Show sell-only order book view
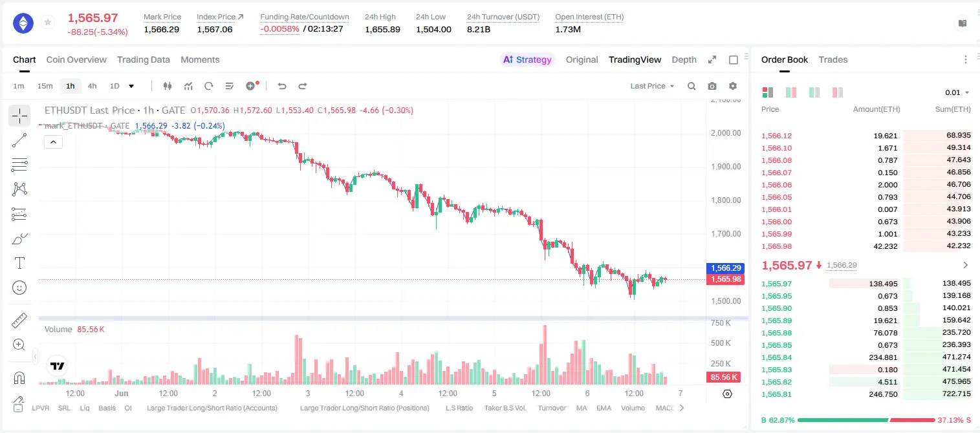The height and width of the screenshot is (433, 980). point(838,92)
